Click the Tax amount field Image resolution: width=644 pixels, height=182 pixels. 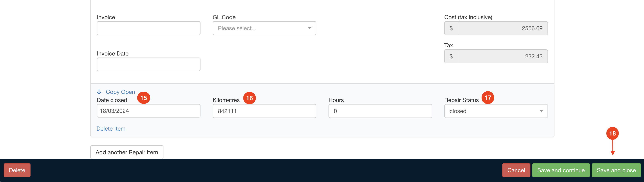click(x=502, y=56)
